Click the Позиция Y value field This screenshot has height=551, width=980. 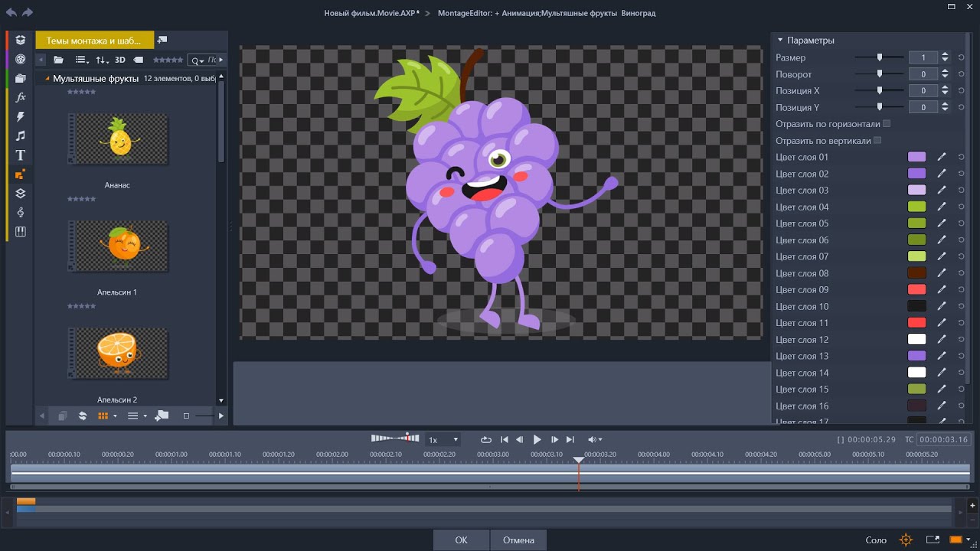coord(923,108)
